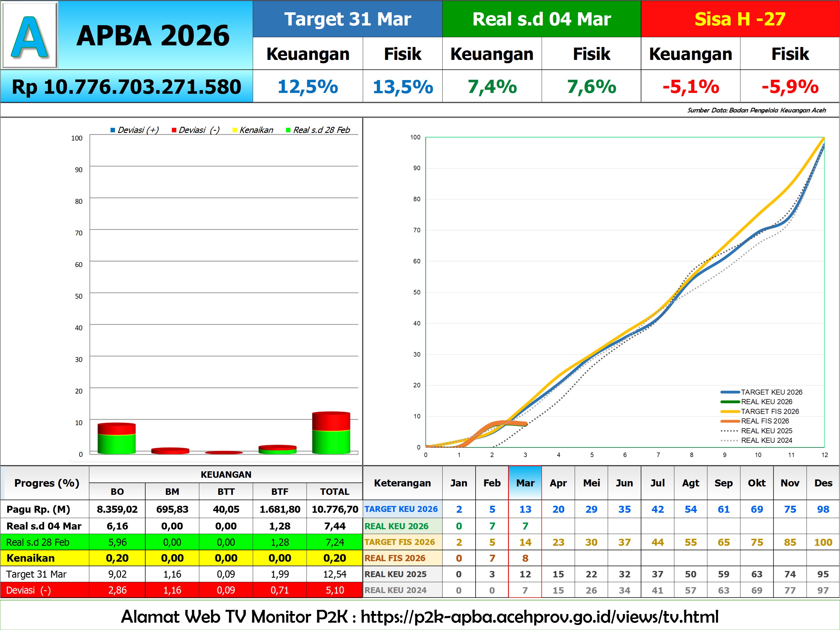Screen dimensions: 840x630
Task: Click the Rp 10.776.703.271.580 budget total
Action: pyautogui.click(x=127, y=86)
